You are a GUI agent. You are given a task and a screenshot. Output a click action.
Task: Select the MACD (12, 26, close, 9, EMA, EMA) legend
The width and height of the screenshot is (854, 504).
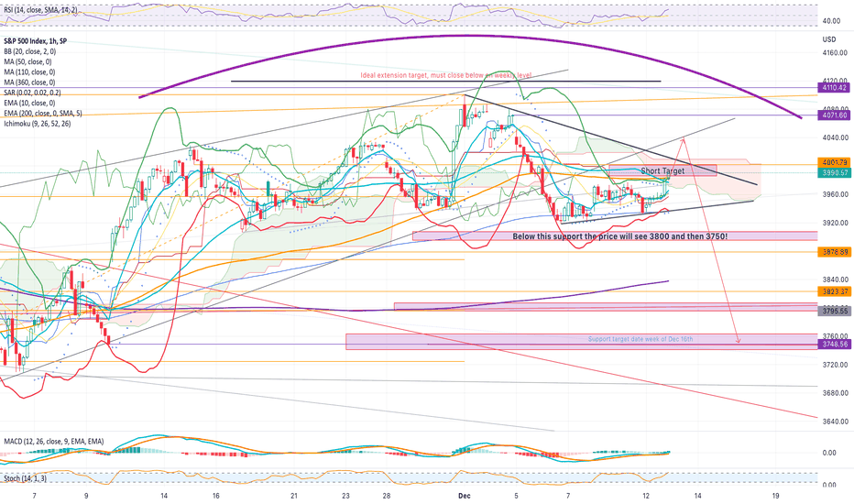click(54, 442)
